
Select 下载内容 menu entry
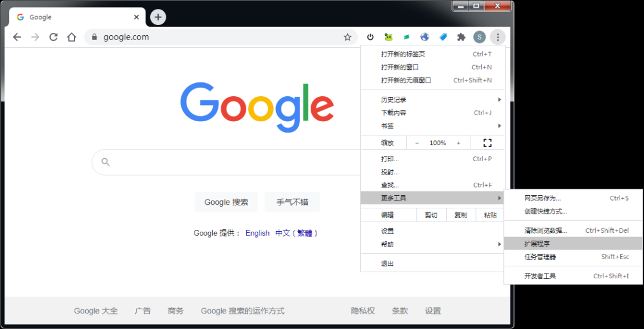point(433,113)
